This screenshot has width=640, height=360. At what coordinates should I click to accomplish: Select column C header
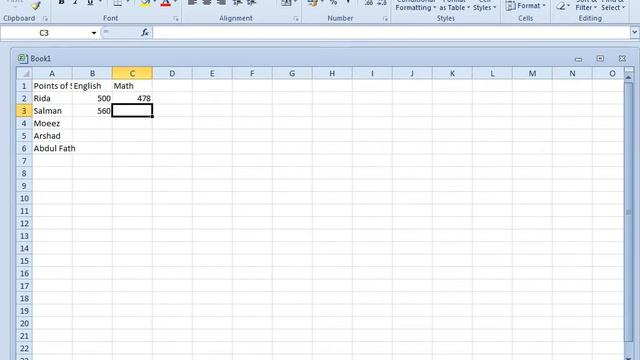(x=132, y=73)
